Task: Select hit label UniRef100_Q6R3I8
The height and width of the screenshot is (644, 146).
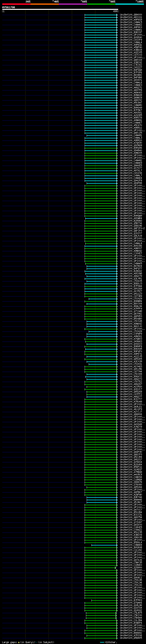Action: pos(131,60)
